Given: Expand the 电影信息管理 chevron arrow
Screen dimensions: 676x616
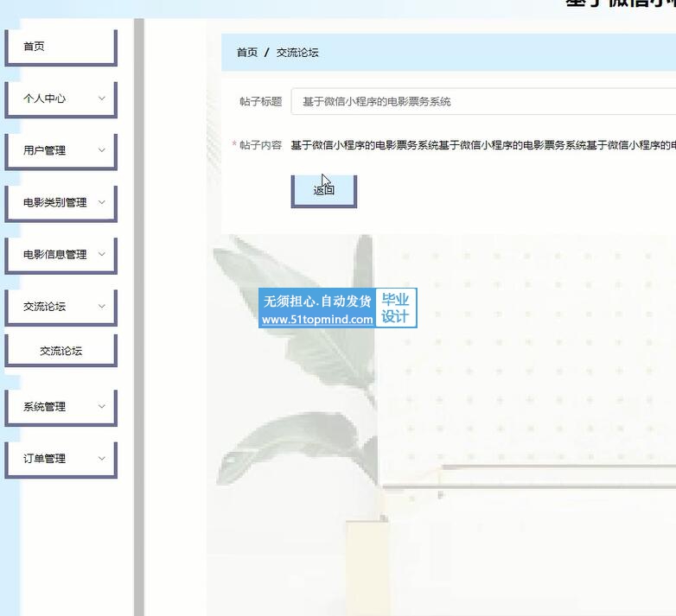Looking at the screenshot, I should (x=102, y=254).
